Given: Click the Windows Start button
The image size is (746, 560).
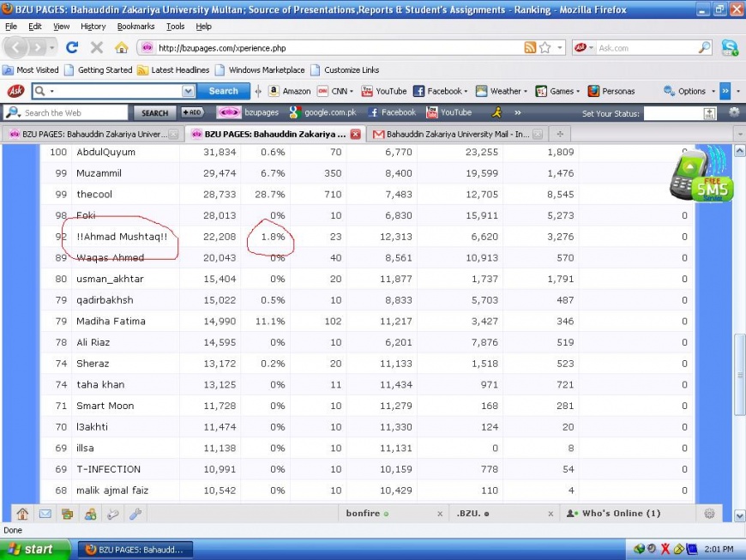Looking at the screenshot, I should [x=32, y=549].
